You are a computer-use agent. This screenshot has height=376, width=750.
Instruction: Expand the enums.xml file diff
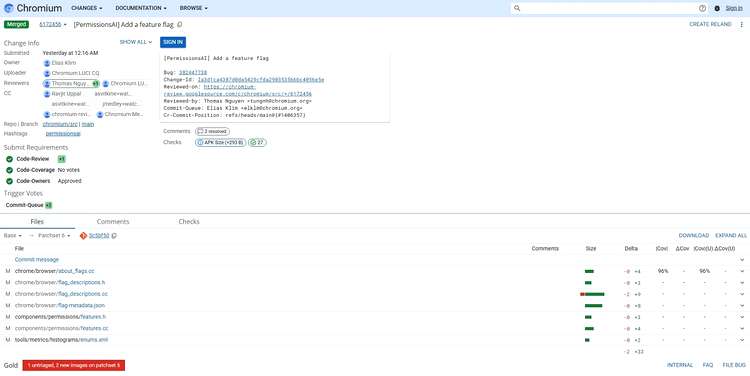[x=742, y=340]
